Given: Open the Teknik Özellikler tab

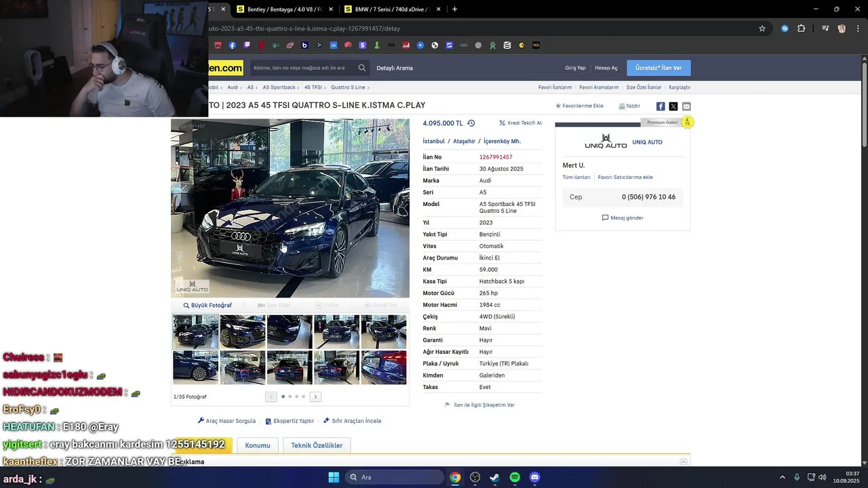Looking at the screenshot, I should [317, 445].
